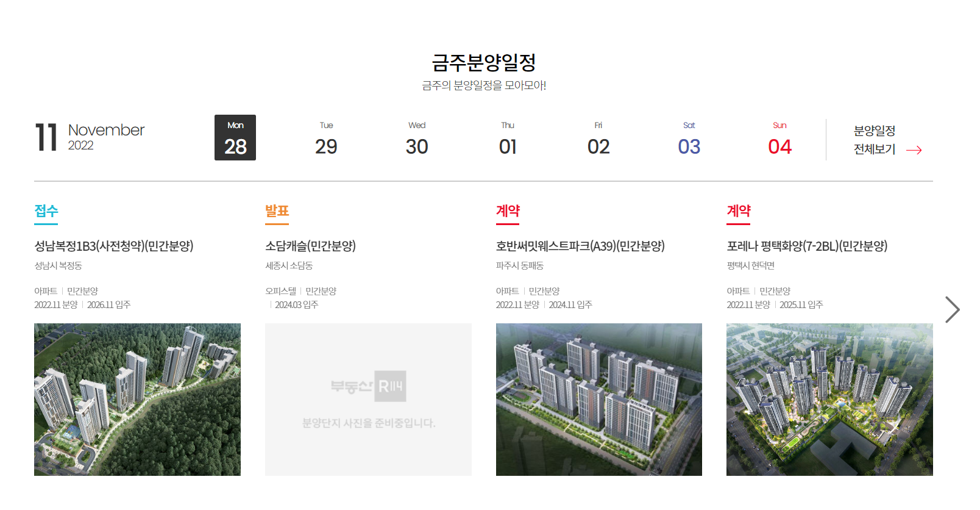Select Tue 29 date tab
980x510 pixels.
click(x=326, y=138)
